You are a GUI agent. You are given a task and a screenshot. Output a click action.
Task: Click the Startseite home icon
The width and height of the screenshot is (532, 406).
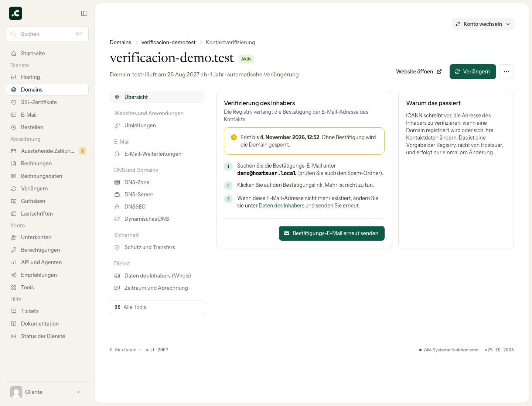pyautogui.click(x=14, y=54)
